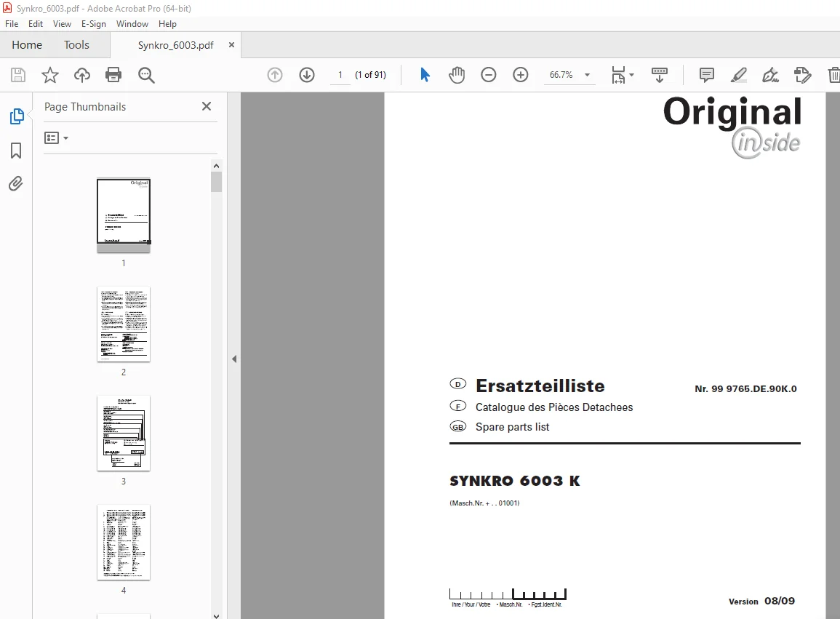Switch to the Tools tab
Image resolution: width=840 pixels, height=619 pixels.
(x=76, y=45)
